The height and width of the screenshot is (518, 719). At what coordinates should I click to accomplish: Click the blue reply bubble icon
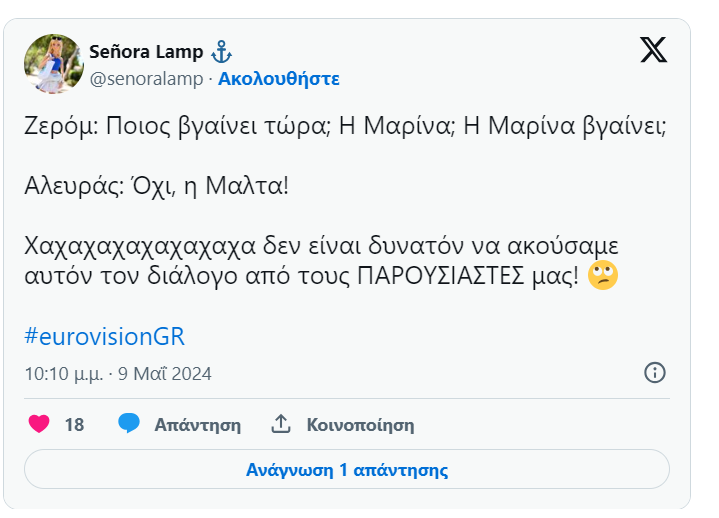[x=129, y=424]
